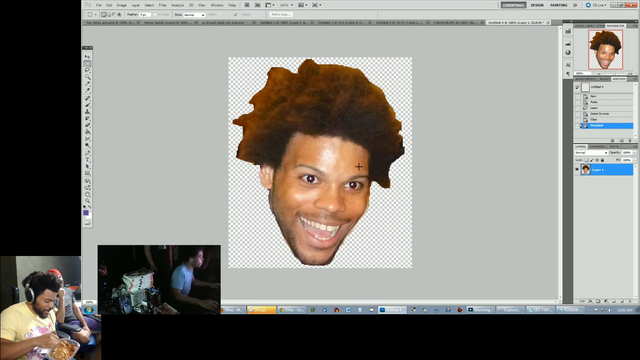Select the Zoom tool in toolbox
The width and height of the screenshot is (640, 360).
pyautogui.click(x=87, y=201)
